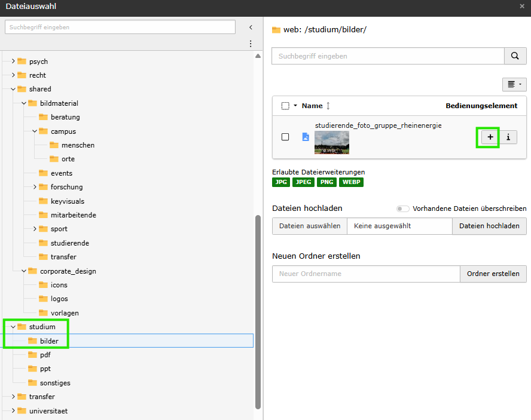Click the Dateien hochladen button
Image resolution: width=531 pixels, height=420 pixels.
pyautogui.click(x=489, y=226)
